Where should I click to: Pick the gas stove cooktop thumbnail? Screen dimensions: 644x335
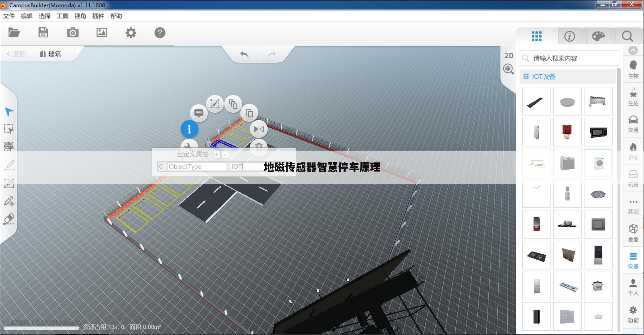(536, 255)
